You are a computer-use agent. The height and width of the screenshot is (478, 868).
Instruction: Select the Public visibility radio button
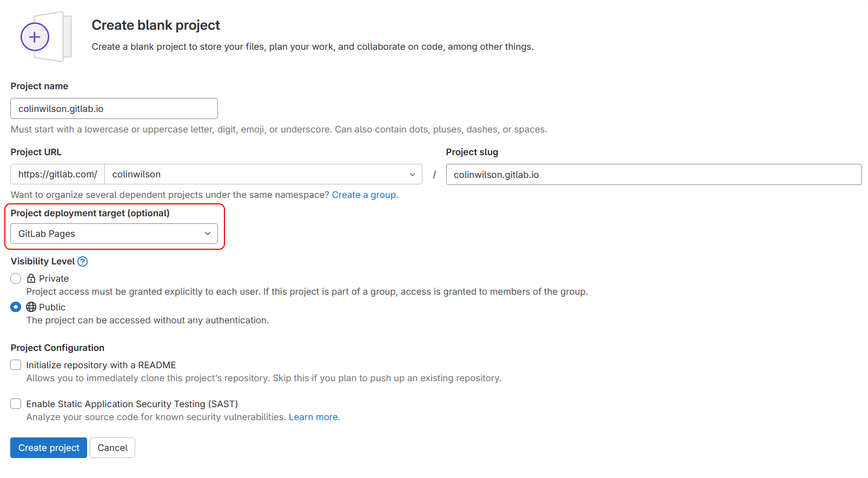pos(16,307)
